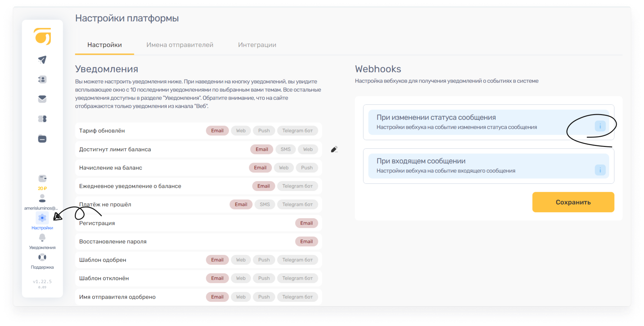Expand При входящем сообщении webhook
Image resolution: width=644 pixels, height=326 pixels.
tap(488, 166)
